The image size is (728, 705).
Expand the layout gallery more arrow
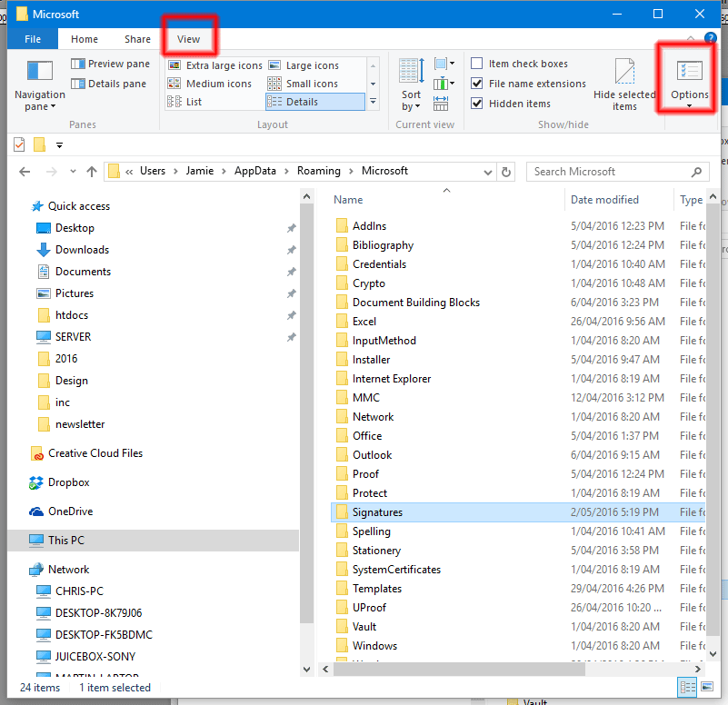pyautogui.click(x=373, y=101)
